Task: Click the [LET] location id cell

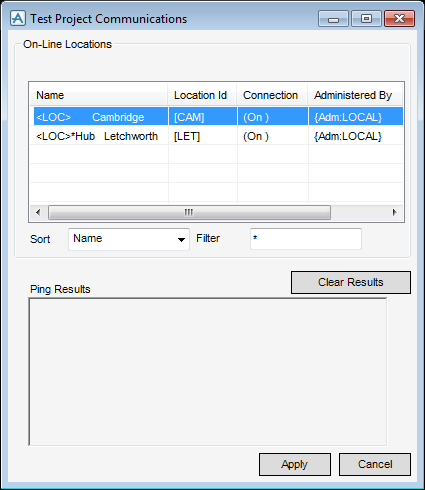Action: (x=187, y=136)
